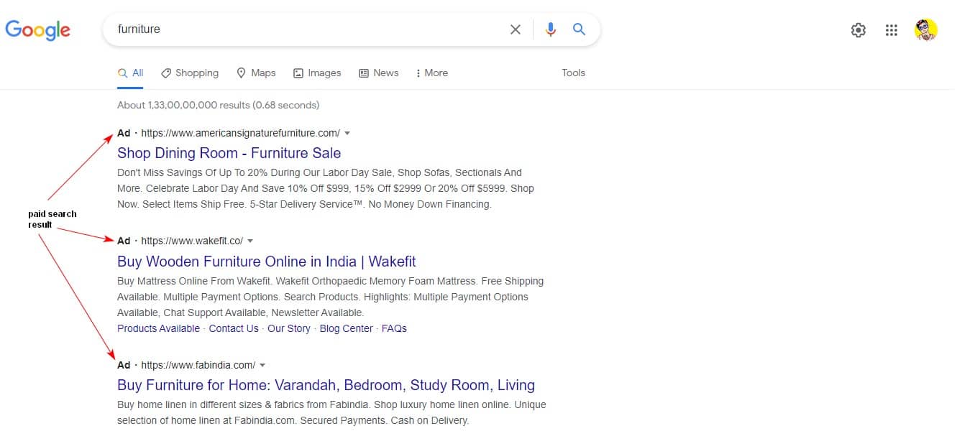Expand americansignaturefurniture.com ad dropdown arrow
The height and width of the screenshot is (444, 980).
click(347, 134)
